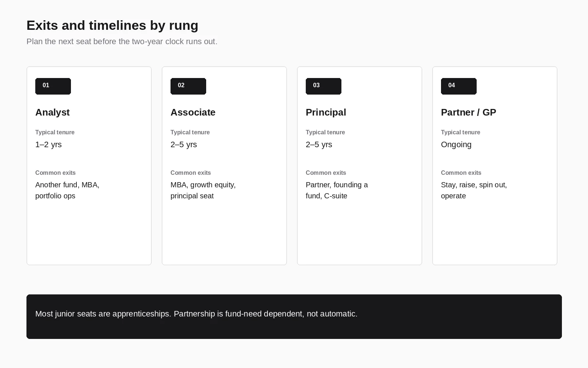Click "Partner, founding a fund, C-suite" text
This screenshot has width=588, height=368.
[x=337, y=190]
